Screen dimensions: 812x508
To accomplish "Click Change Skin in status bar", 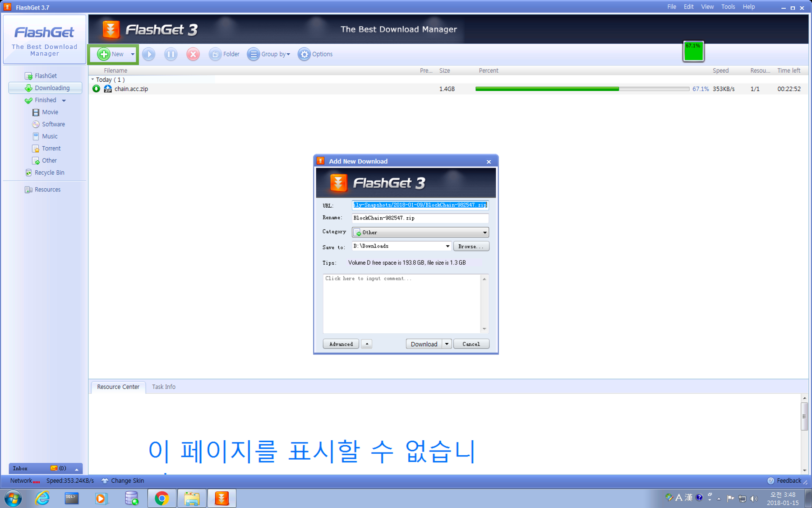I will (123, 481).
